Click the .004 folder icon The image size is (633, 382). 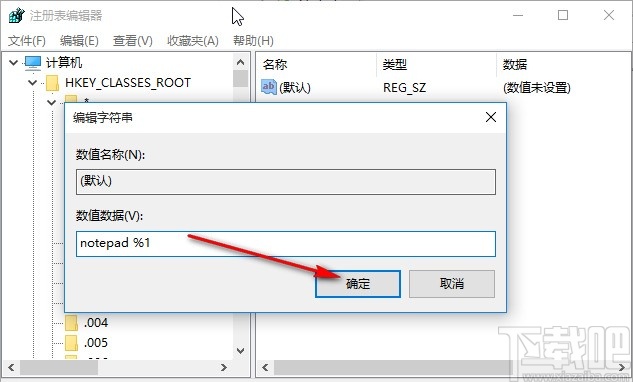click(71, 323)
